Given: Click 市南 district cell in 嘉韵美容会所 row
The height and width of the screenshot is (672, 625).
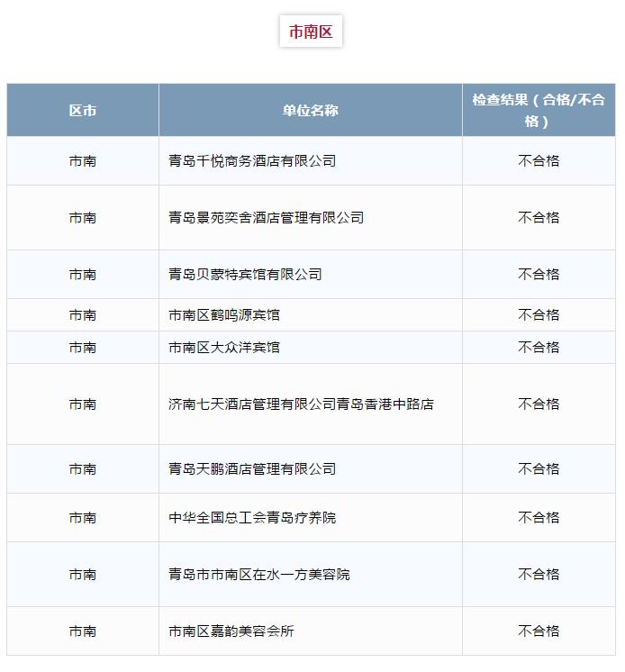Looking at the screenshot, I should click(83, 631).
